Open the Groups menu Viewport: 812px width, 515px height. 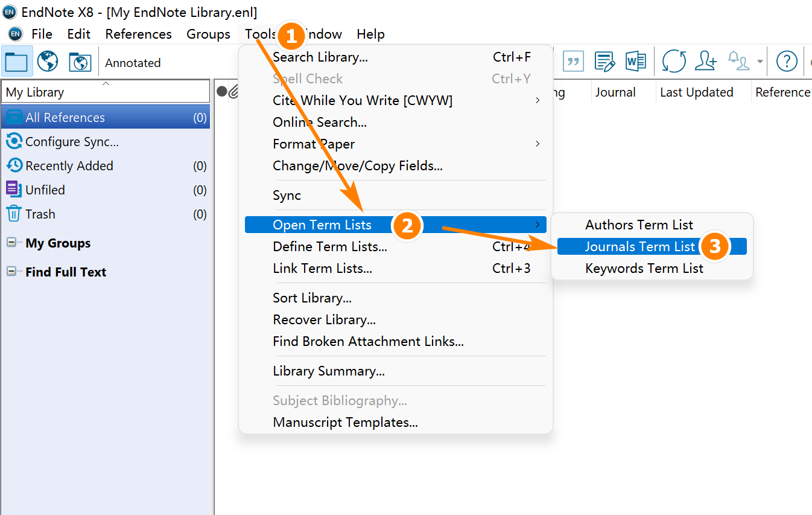pyautogui.click(x=208, y=34)
